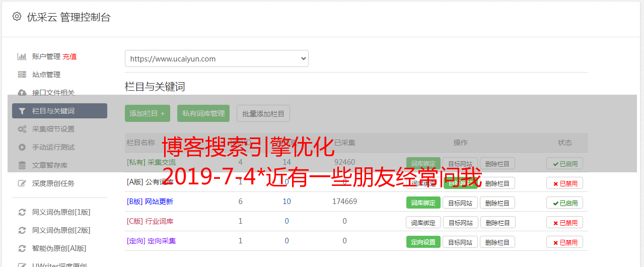This screenshot has width=644, height=267.
Task: Click the [私有] 采集交流 column name
Action: (151, 162)
